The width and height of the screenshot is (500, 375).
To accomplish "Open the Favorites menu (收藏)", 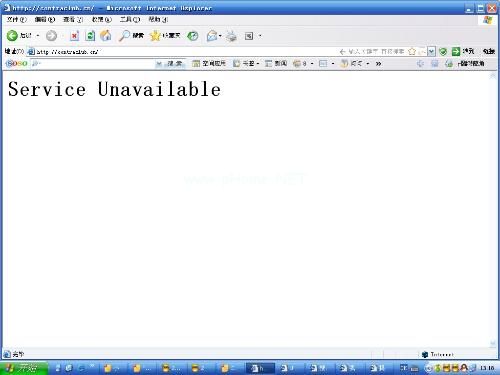I will [x=101, y=20].
